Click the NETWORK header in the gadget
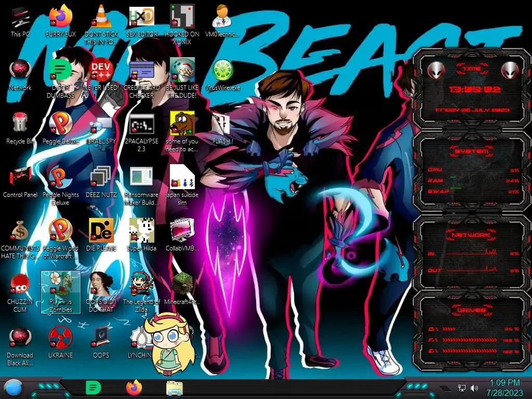The height and width of the screenshot is (399, 532). click(x=472, y=235)
